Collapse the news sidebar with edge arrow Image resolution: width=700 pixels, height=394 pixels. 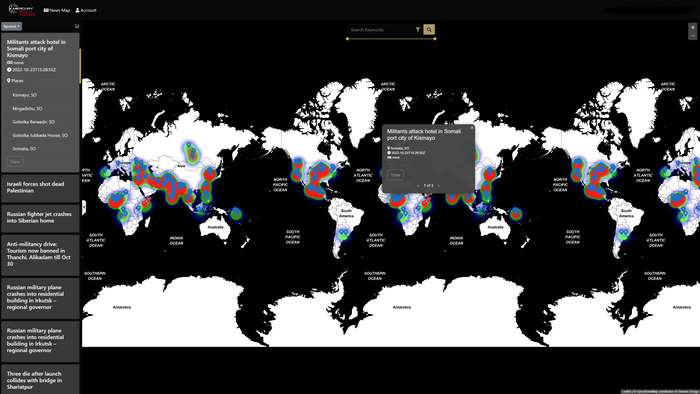84,207
